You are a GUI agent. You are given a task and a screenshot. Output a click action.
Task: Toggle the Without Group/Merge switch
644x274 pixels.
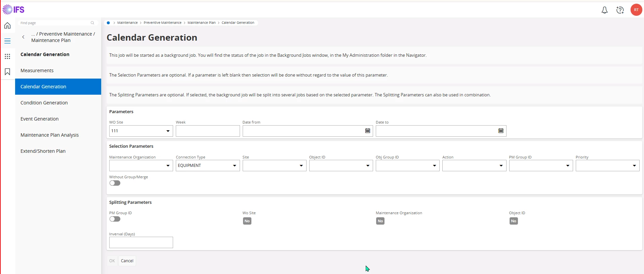pos(115,183)
